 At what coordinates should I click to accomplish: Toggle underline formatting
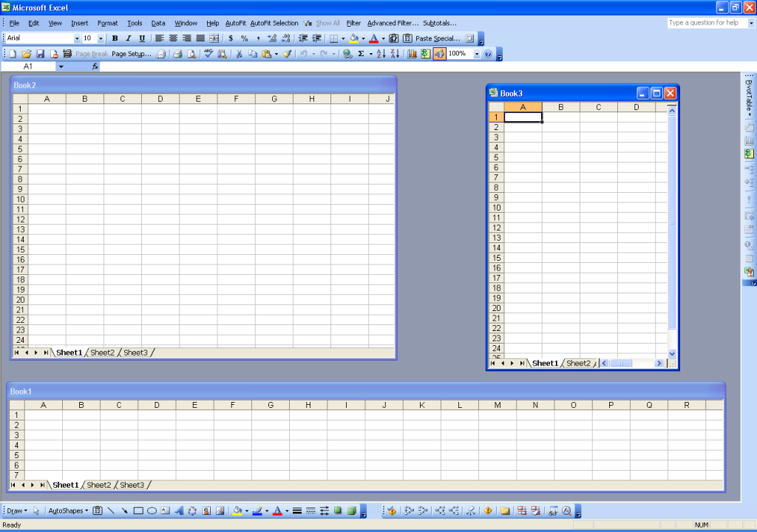click(142, 38)
